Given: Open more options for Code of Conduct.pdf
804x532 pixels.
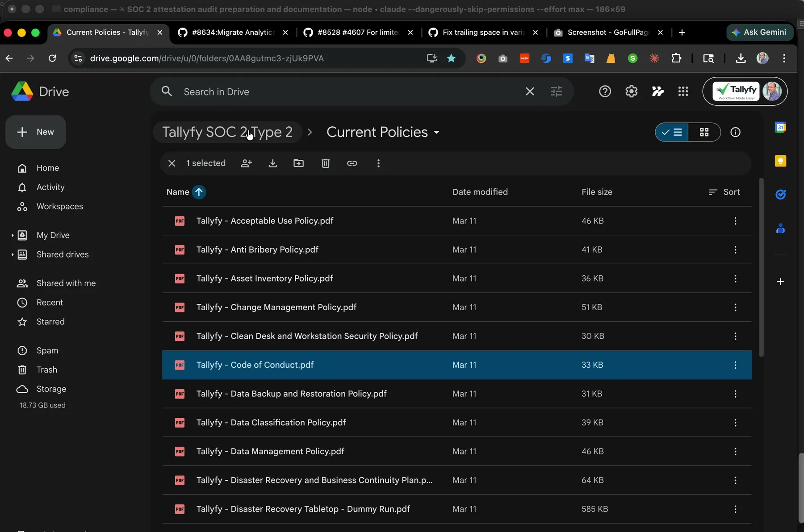Looking at the screenshot, I should (x=735, y=365).
